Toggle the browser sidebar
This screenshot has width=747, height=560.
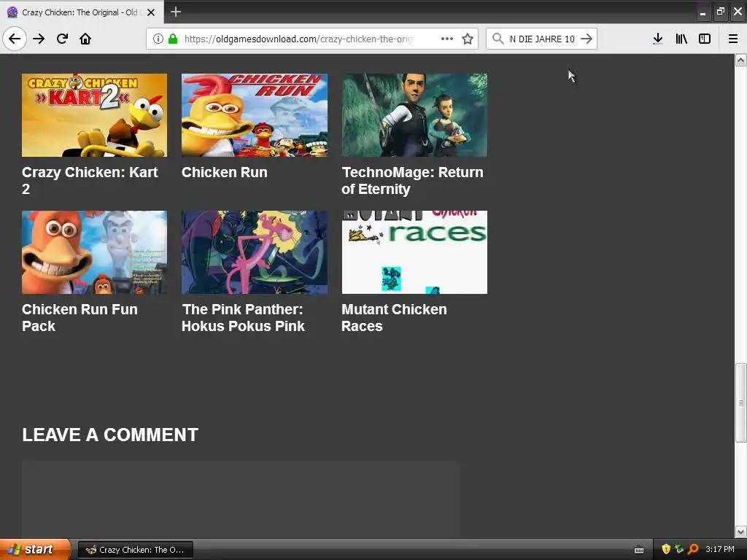point(705,39)
